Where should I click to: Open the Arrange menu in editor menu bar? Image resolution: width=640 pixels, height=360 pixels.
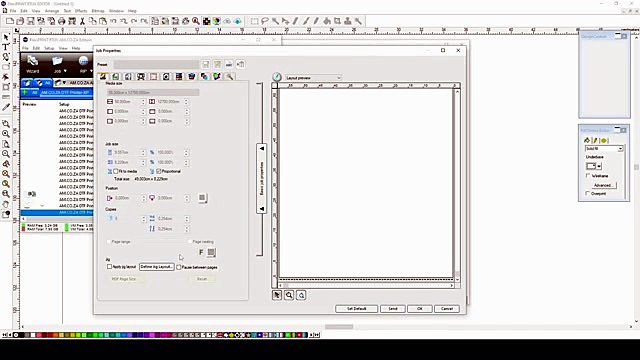52,11
